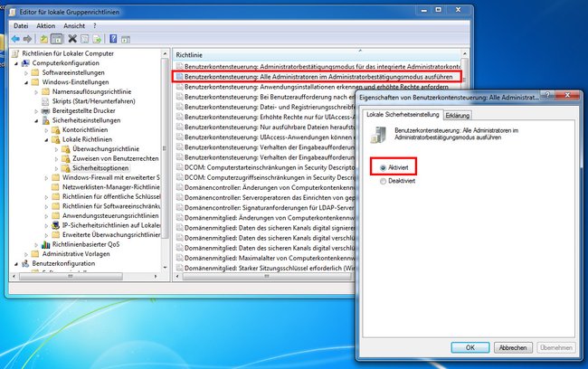Expand the Softwareeinstellungen node arrow
Viewport: 588px width, 369px height.
click(26, 73)
